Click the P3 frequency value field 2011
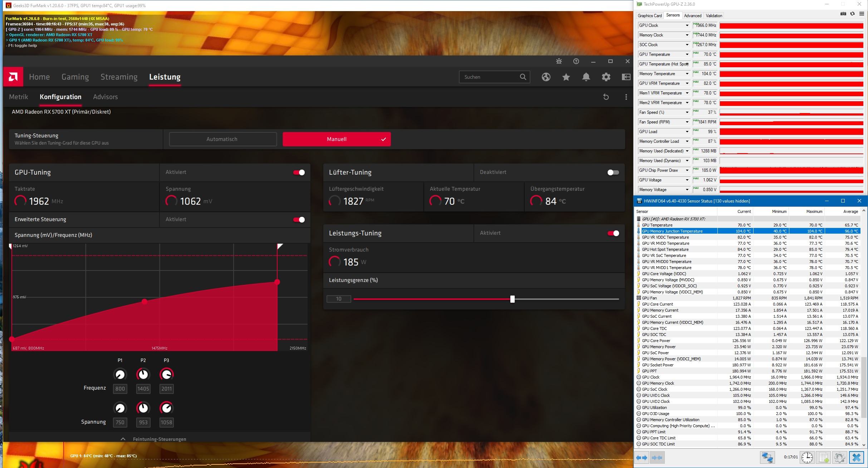Image resolution: width=868 pixels, height=468 pixels. [x=166, y=389]
